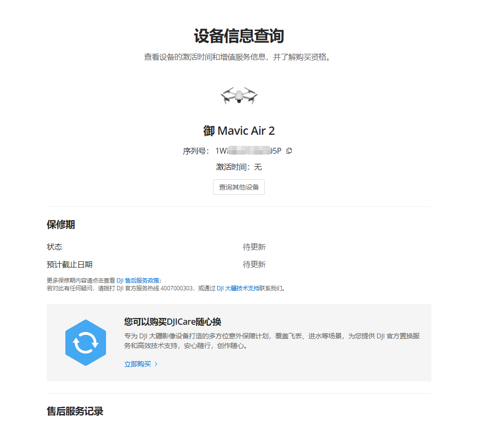Click the 待更新 value next to 预计截止日期
The width and height of the screenshot is (504, 428).
tap(254, 264)
